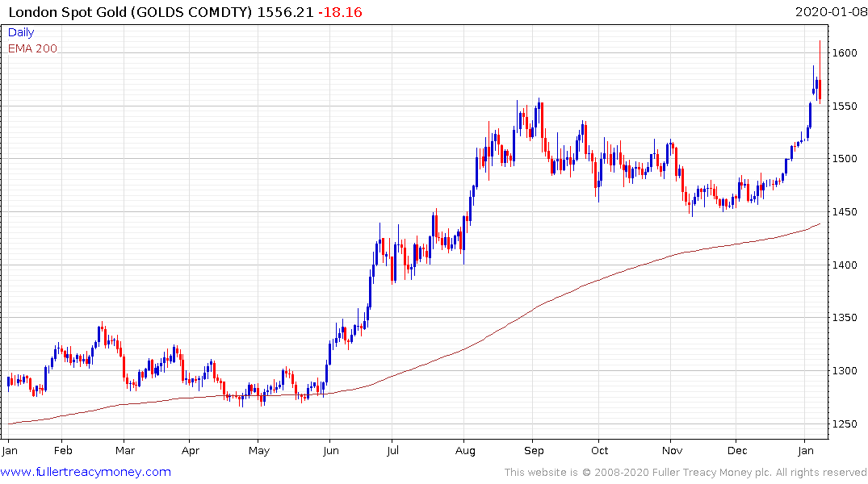Viewport: 868px width, 484px height.
Task: Click the 1400 price axis label
Action: pos(845,265)
